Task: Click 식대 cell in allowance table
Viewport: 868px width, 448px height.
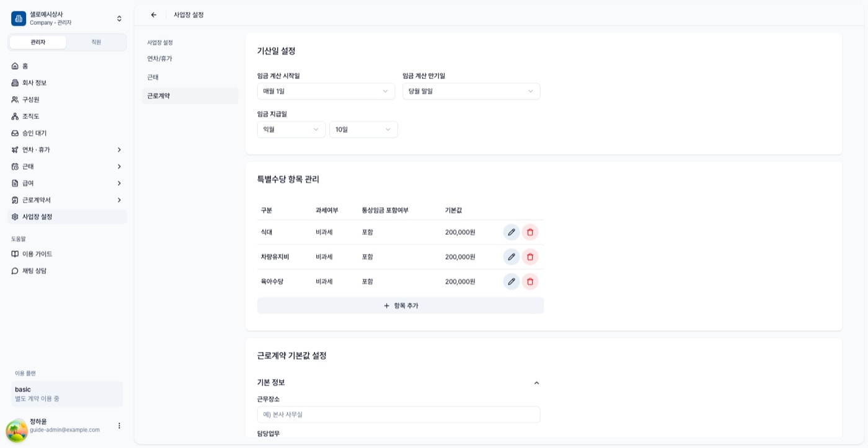Action: tap(267, 232)
